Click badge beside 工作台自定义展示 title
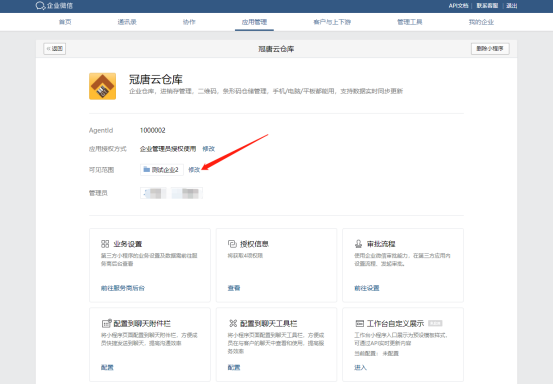The image size is (554, 384). (x=435, y=323)
